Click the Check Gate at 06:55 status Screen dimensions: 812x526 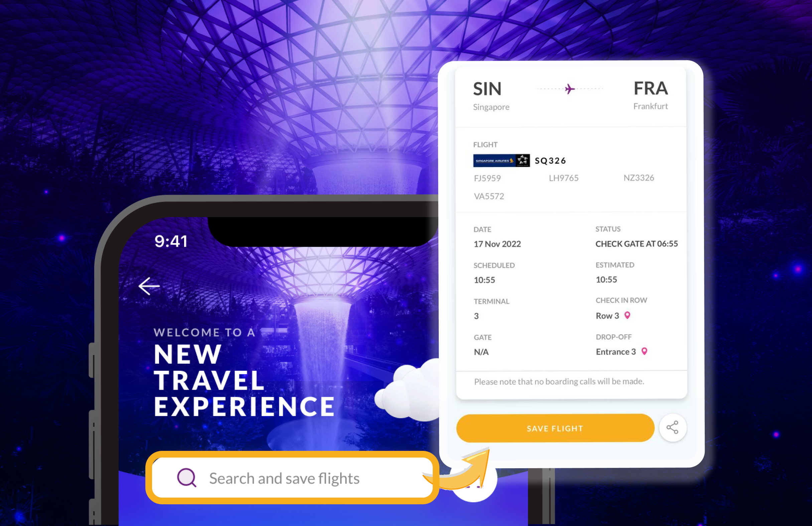click(x=637, y=244)
